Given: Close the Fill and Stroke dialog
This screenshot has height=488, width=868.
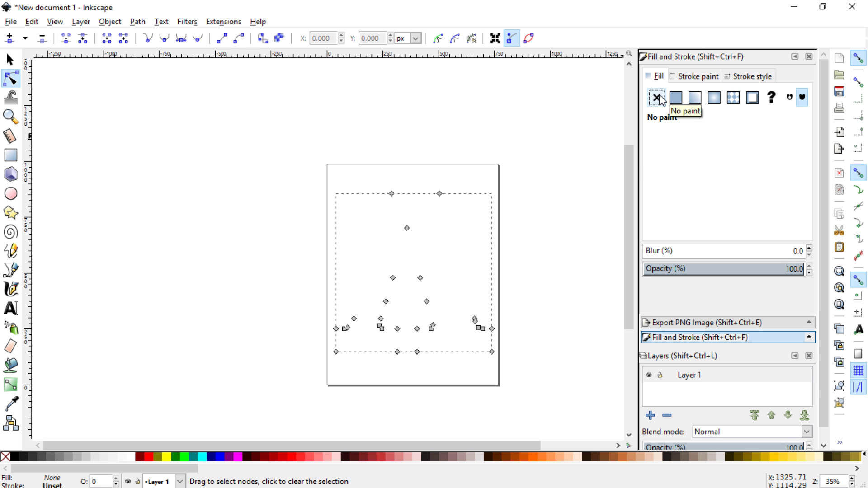Looking at the screenshot, I should [809, 56].
